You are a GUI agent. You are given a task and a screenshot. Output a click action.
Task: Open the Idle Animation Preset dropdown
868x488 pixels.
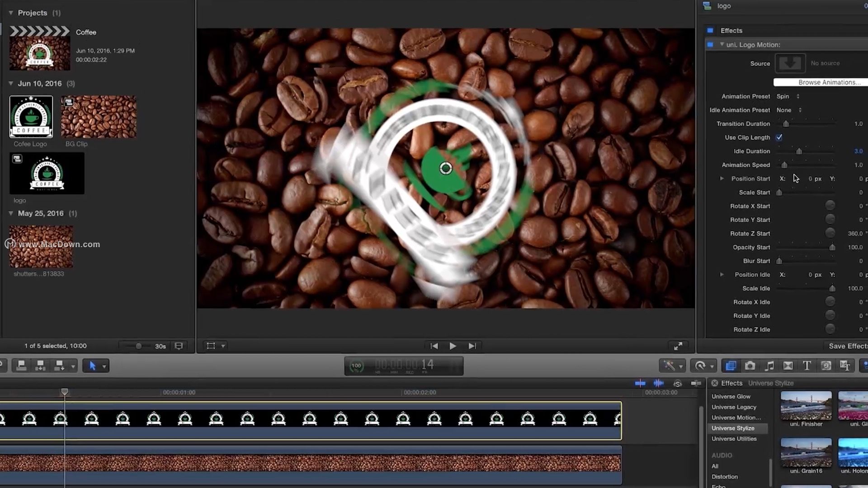789,110
